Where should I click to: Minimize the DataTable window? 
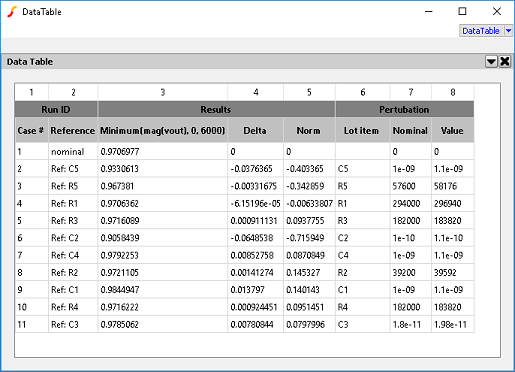pyautogui.click(x=429, y=11)
